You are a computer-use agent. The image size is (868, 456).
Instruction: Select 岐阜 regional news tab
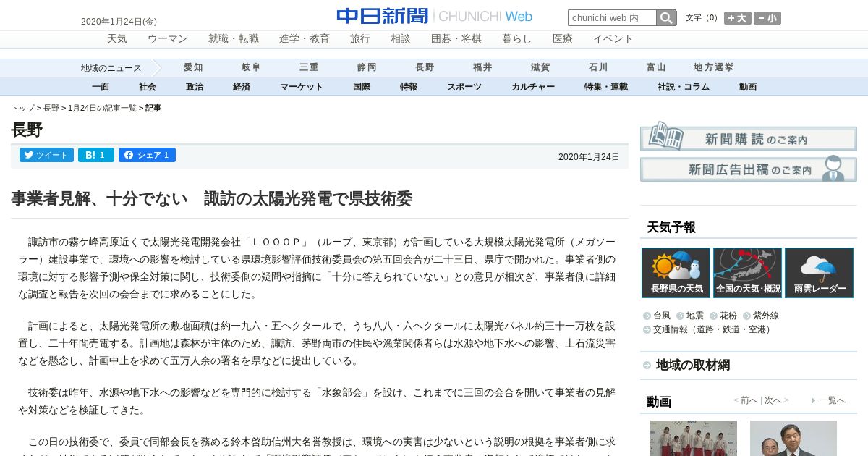(x=251, y=67)
